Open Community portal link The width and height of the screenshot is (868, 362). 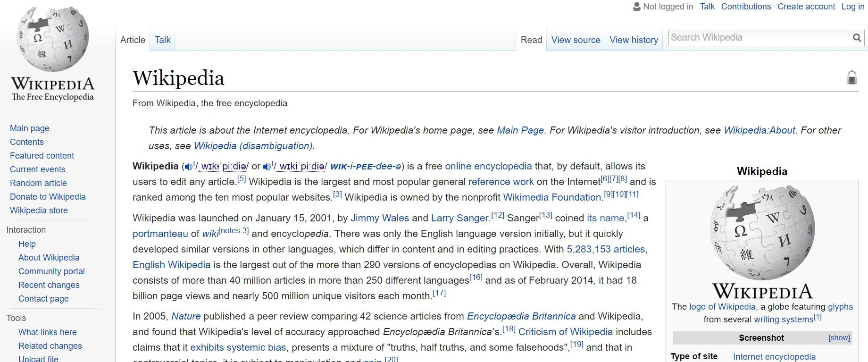tap(51, 271)
